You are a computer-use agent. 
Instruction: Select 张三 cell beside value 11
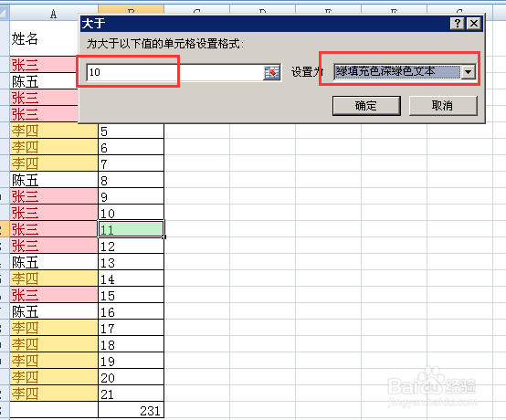click(54, 229)
